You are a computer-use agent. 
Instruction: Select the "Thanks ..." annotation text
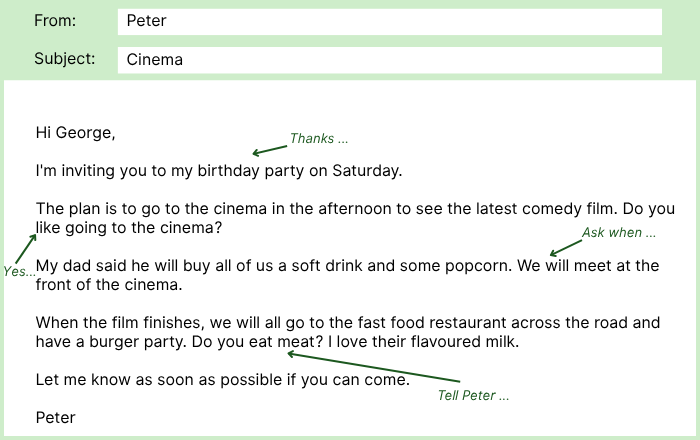319,138
